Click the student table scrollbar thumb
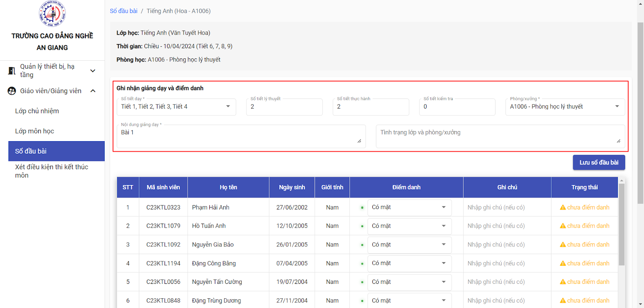Viewport: 644px width, 308px height. tap(621, 224)
